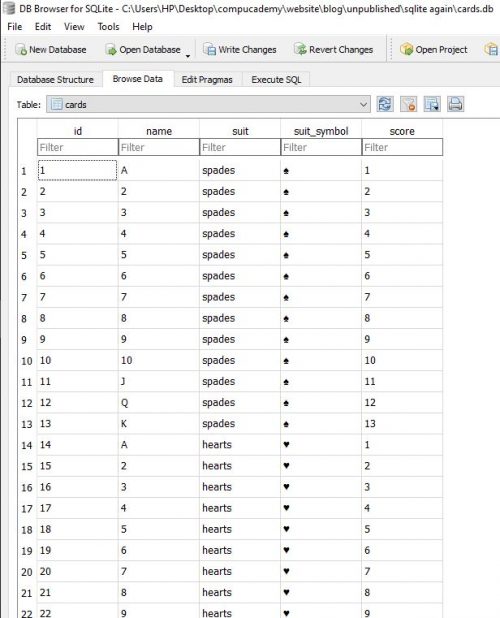500x618 pixels.
Task: Sort by the id column header
Action: [x=78, y=131]
